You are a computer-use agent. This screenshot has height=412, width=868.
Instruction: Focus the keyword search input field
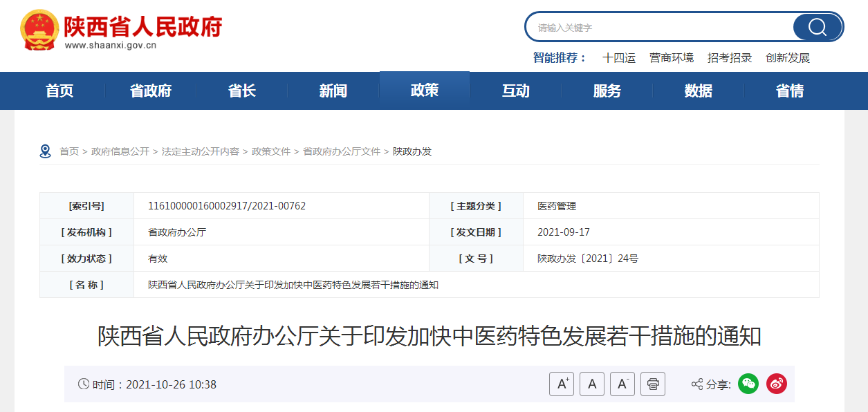[661, 28]
